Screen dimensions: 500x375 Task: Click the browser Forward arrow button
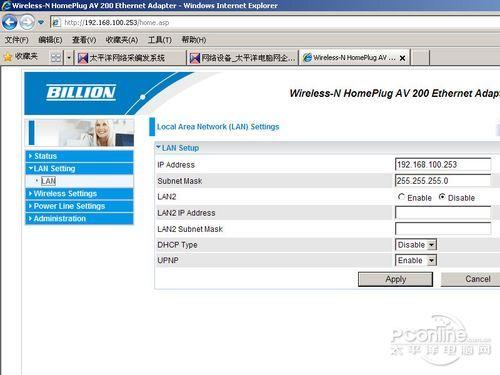click(27, 22)
